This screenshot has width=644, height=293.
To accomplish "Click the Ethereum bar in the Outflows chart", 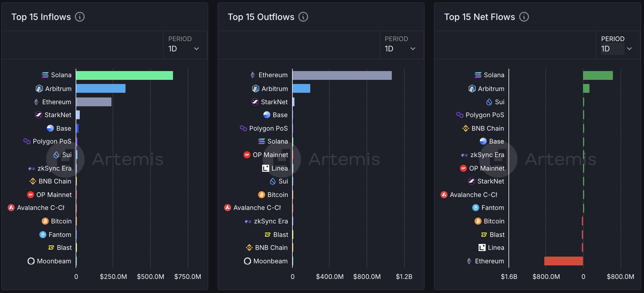I will point(342,75).
